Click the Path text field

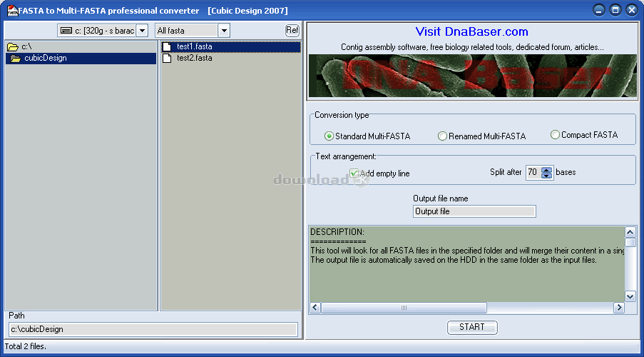pyautogui.click(x=153, y=329)
